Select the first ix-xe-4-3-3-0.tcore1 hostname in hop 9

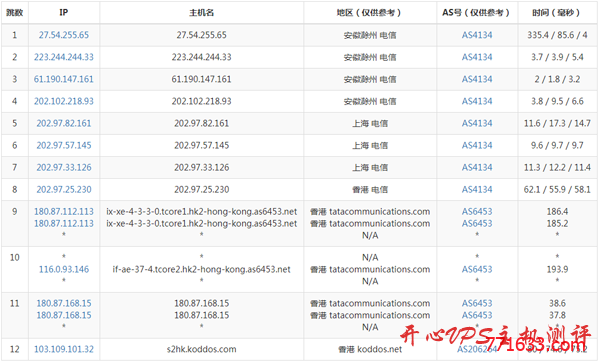pos(201,212)
